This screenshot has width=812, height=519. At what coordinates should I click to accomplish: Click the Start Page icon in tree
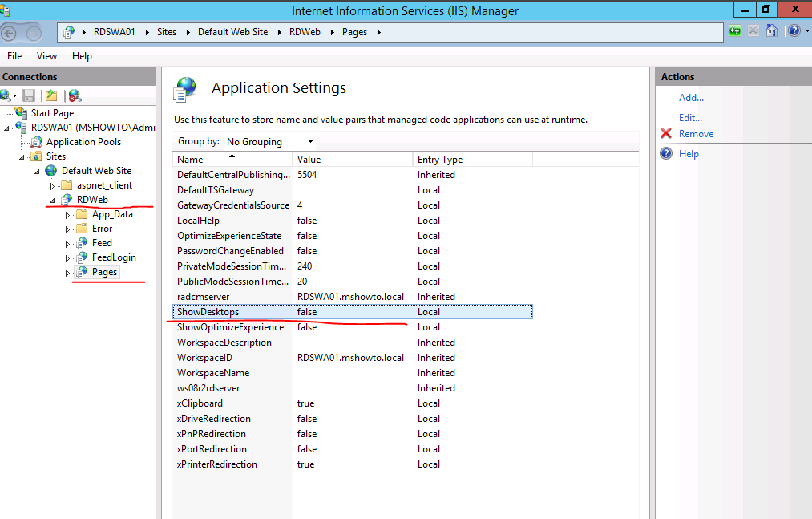coord(21,112)
